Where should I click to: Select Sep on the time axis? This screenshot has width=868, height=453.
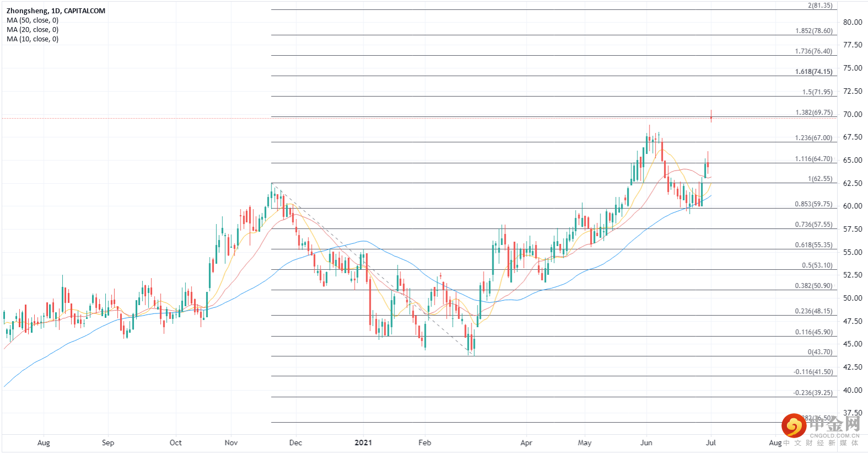pos(108,443)
